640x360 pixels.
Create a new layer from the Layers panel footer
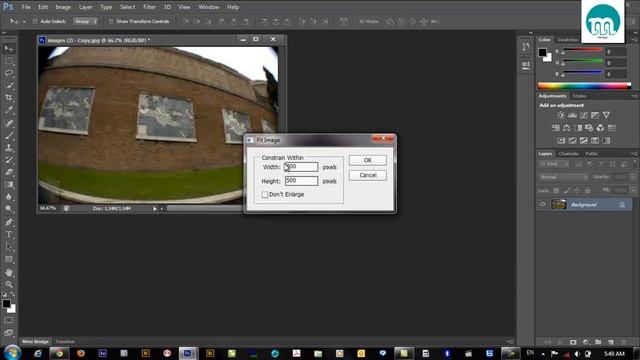[611, 342]
